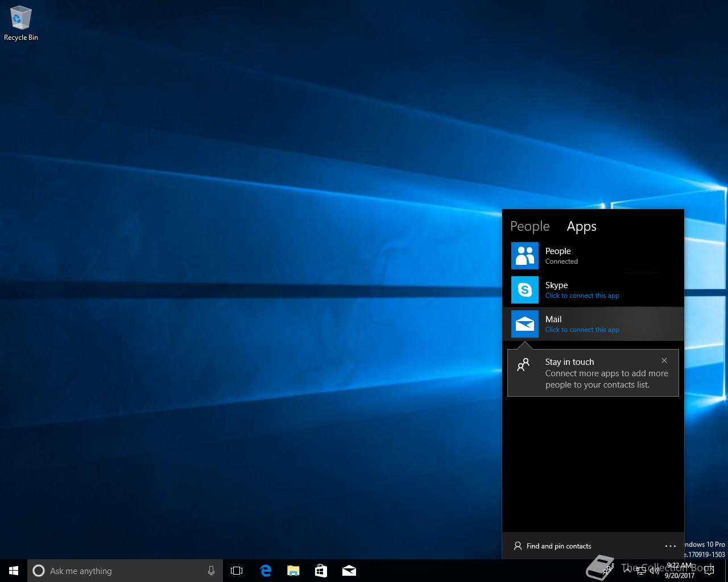Launch Microsoft Edge from the taskbar
Viewport: 728px width, 582px height.
pyautogui.click(x=266, y=571)
